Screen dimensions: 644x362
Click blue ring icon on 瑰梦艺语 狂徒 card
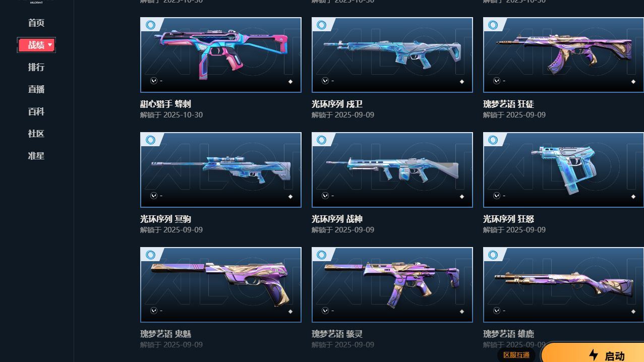(x=493, y=25)
